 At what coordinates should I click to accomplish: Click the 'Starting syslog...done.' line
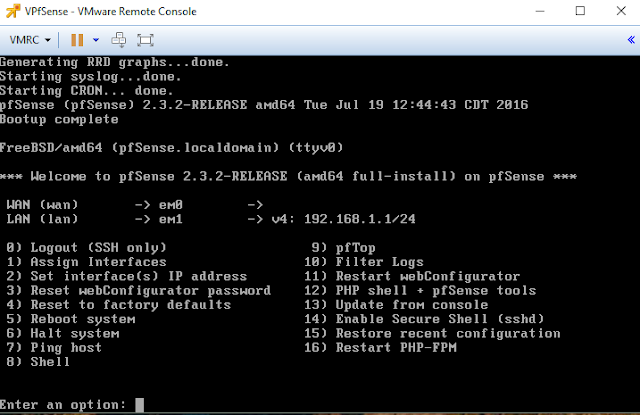[x=91, y=77]
